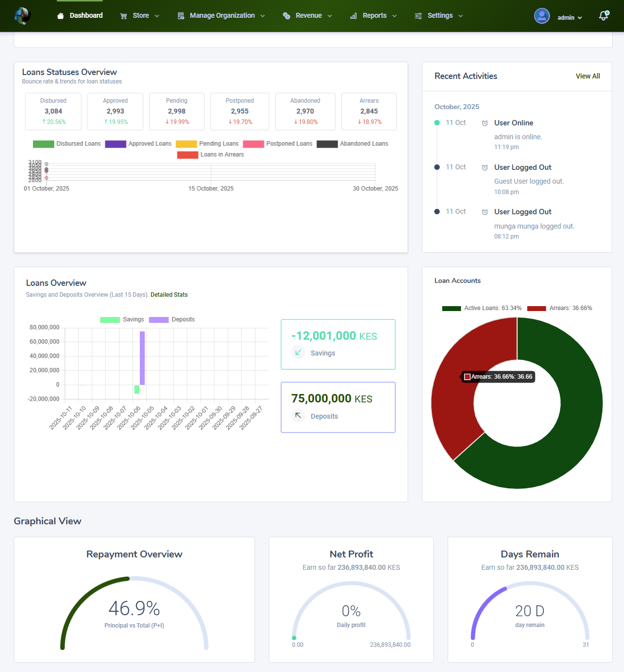624x672 pixels.
Task: Toggle Deposits legend color swatch
Action: (x=159, y=319)
